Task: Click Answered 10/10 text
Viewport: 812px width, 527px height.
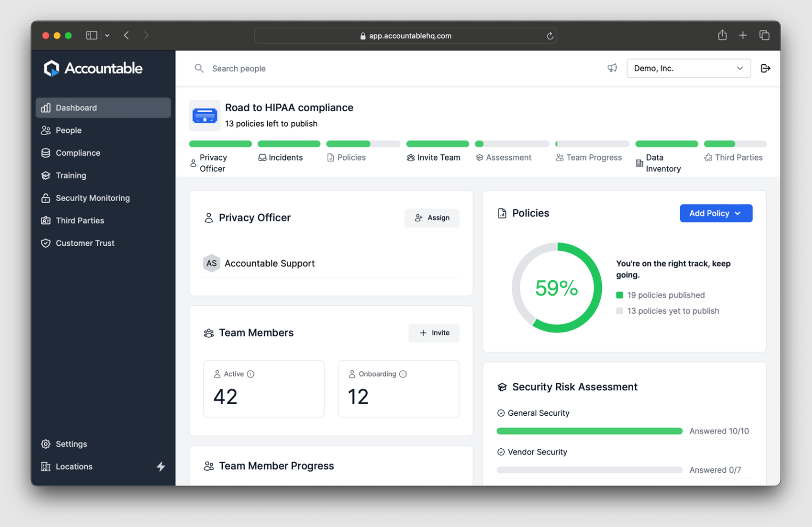Action: [719, 431]
